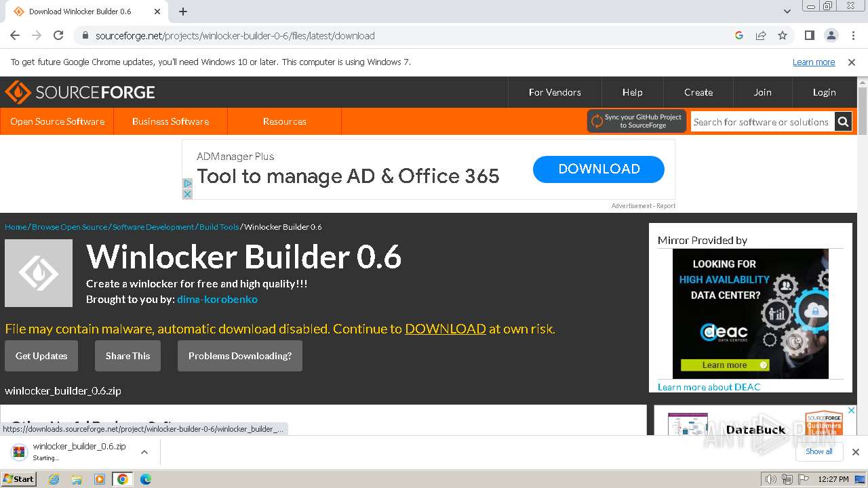
Task: Open a new browser tab
Action: click(183, 12)
